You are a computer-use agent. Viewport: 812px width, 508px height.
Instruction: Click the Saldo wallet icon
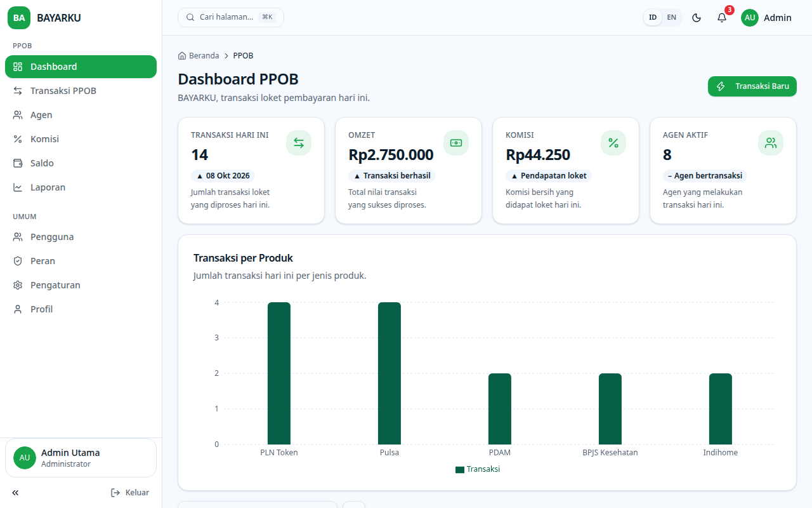coord(18,163)
